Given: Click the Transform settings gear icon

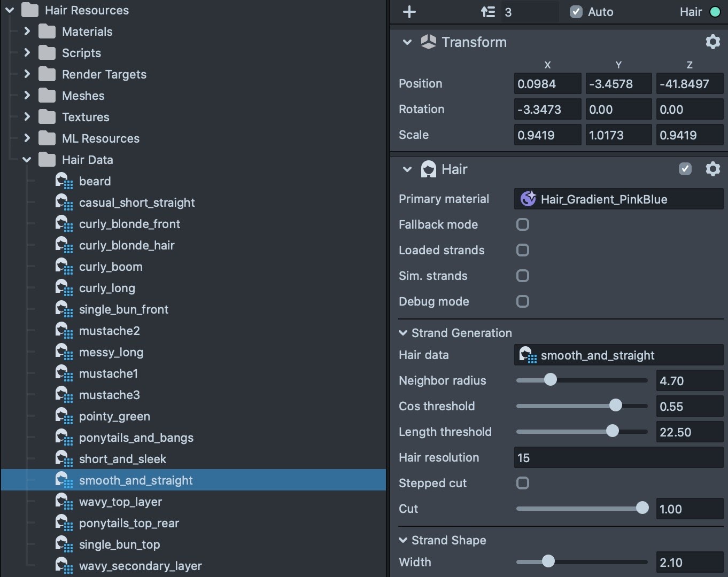Looking at the screenshot, I should pyautogui.click(x=712, y=42).
